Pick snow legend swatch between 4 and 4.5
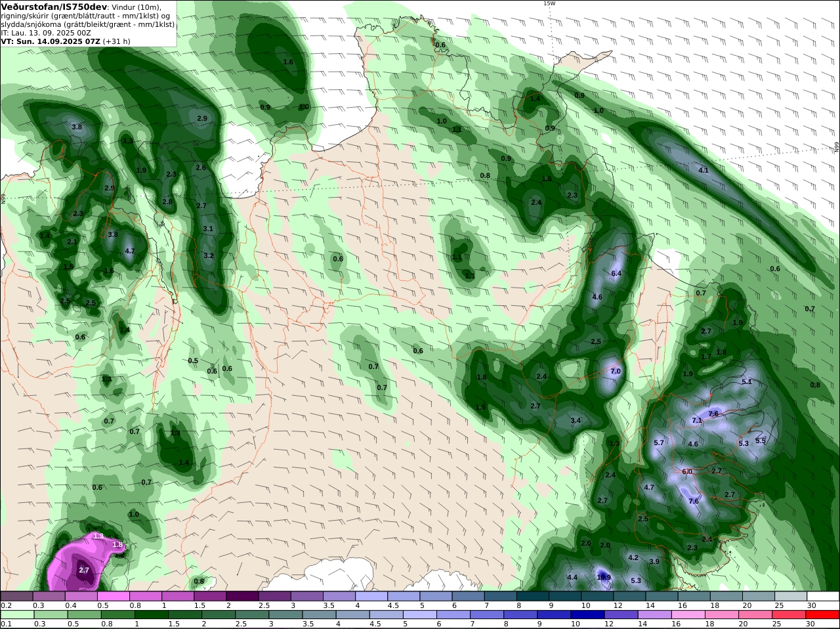Image resolution: width=840 pixels, height=629 pixels. (371, 596)
